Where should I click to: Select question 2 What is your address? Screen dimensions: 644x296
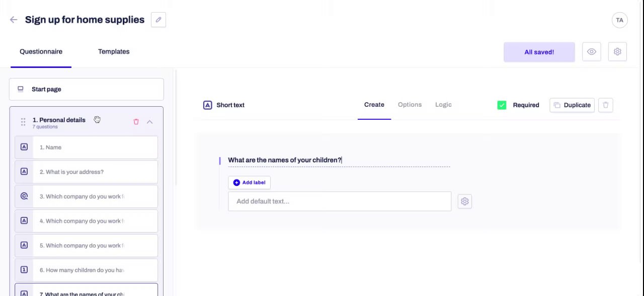click(x=86, y=172)
